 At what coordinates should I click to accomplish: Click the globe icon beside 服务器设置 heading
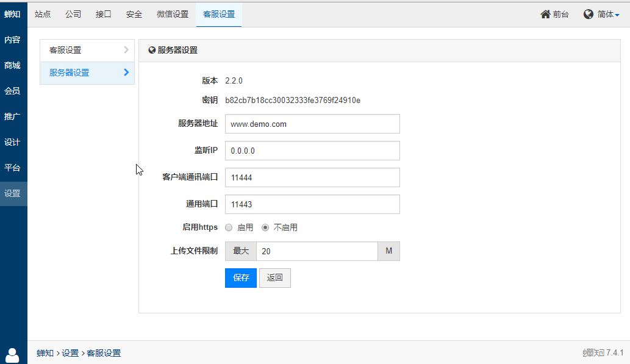point(152,50)
